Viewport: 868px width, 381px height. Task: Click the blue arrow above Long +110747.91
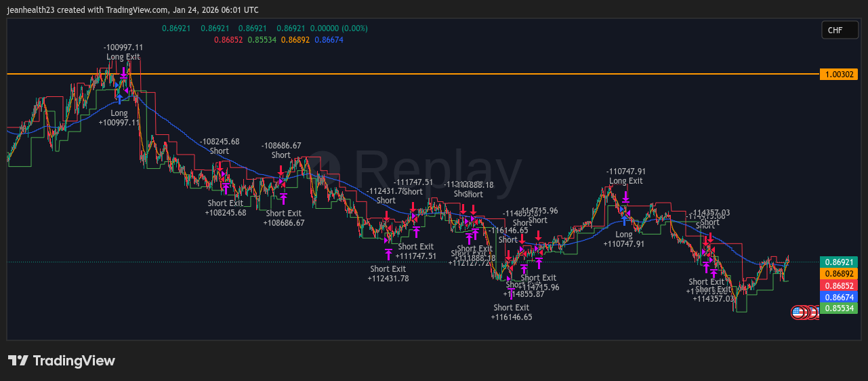point(624,221)
